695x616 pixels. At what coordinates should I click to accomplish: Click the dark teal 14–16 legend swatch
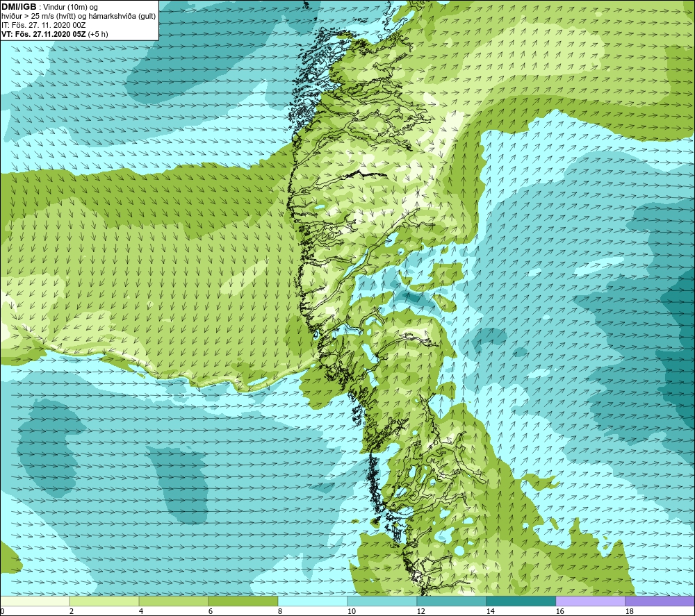coord(521,601)
